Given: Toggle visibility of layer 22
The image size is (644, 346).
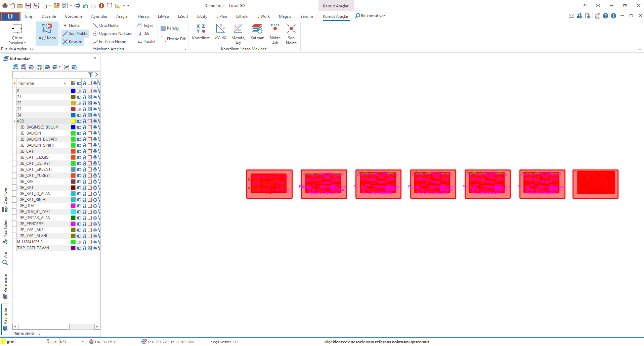Looking at the screenshot, I should (x=79, y=103).
